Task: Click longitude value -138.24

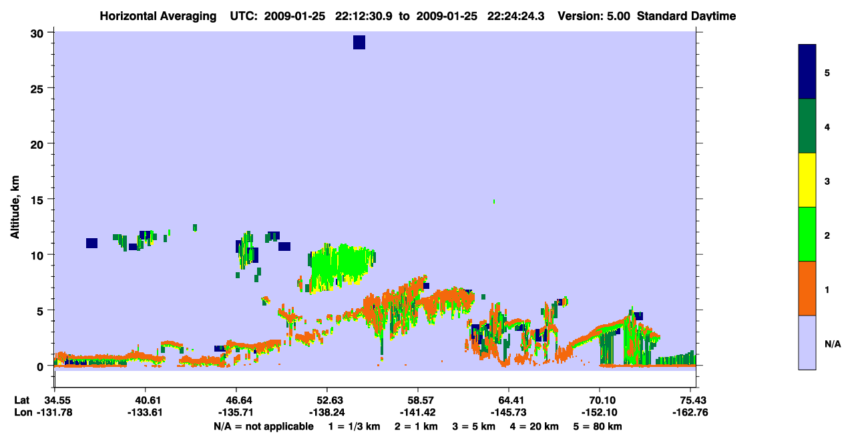Action: click(x=327, y=412)
